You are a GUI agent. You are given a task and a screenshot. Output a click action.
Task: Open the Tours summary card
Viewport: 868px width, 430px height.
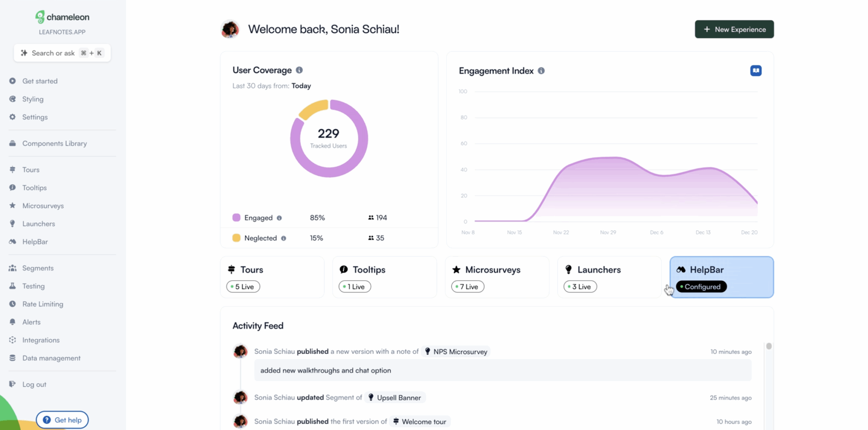(272, 277)
